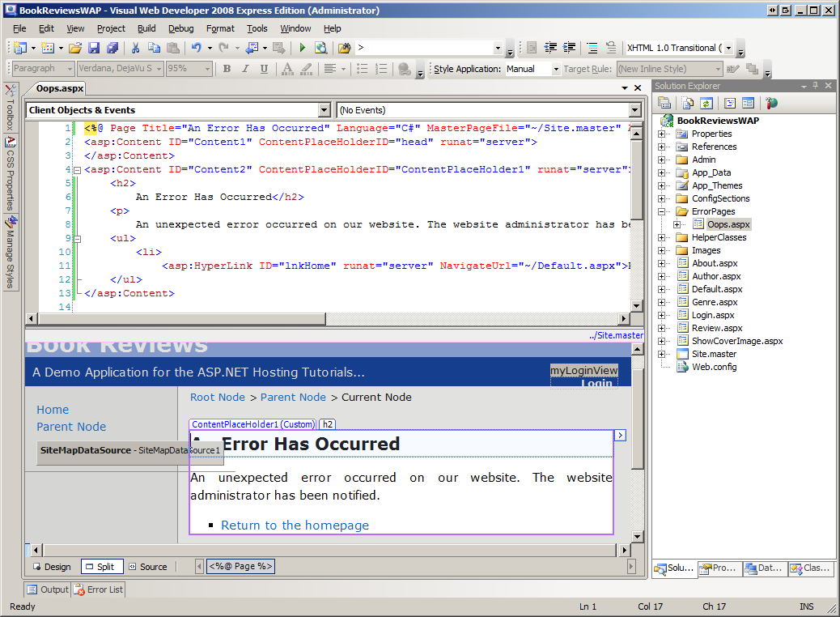Screen dimensions: 840x617
Task: Switch to Source view
Action: (x=146, y=567)
